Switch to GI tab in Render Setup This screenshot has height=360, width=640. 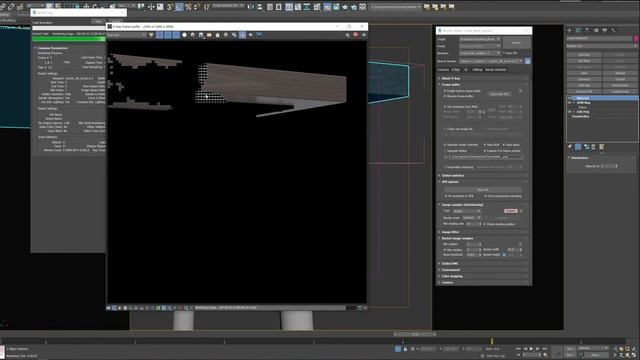click(466, 70)
